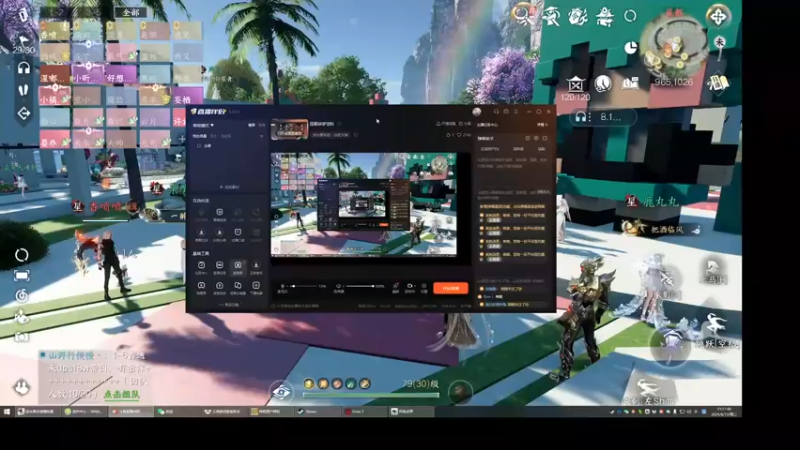Click the second interactive tool shield icon
Viewport: 800px width, 450px height.
pos(219,213)
